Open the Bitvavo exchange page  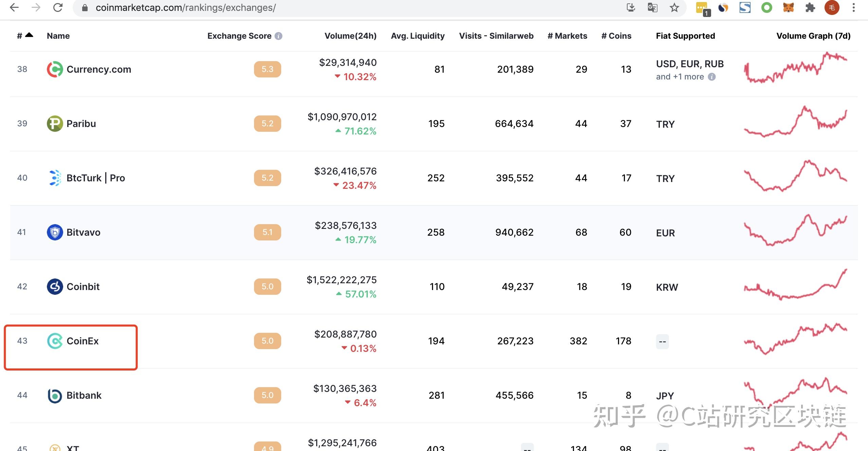[84, 232]
